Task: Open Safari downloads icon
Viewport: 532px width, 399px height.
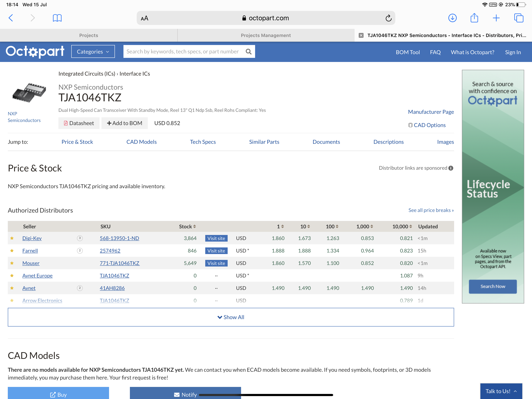Action: [x=452, y=18]
